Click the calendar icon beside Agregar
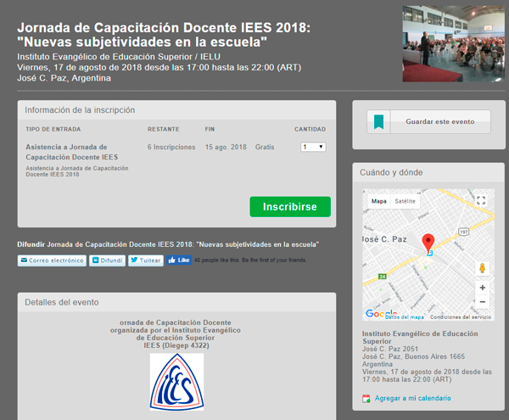The height and width of the screenshot is (420, 509). [366, 398]
